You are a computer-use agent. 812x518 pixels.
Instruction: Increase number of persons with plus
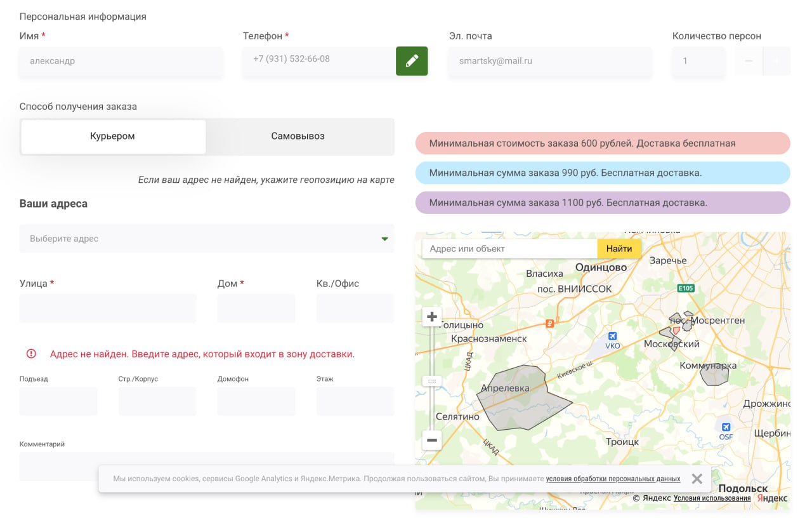tap(776, 61)
